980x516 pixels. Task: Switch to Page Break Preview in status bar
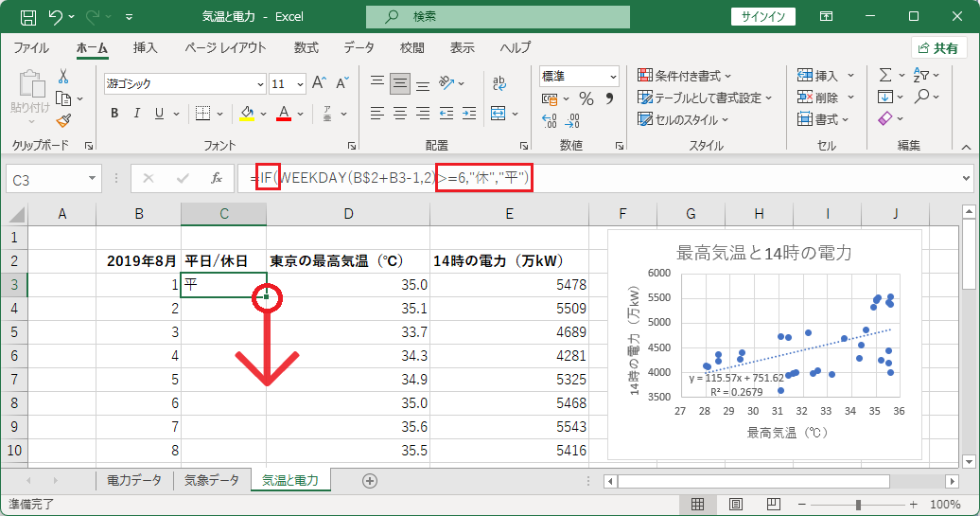pos(773,504)
